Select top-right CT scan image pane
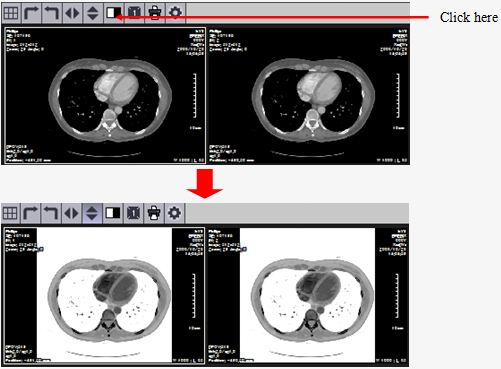Viewport: 501px width, 369px height. [x=308, y=96]
